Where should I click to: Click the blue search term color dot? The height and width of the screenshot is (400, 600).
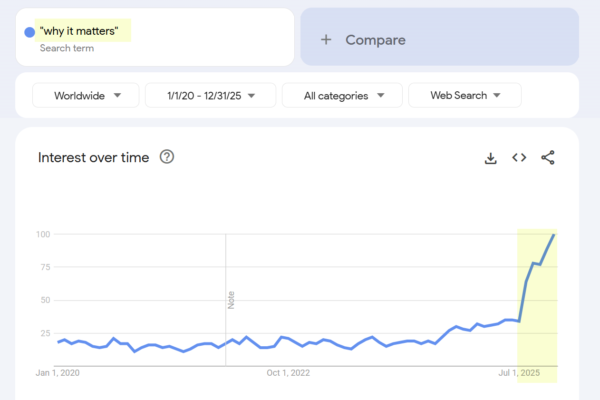pyautogui.click(x=29, y=32)
